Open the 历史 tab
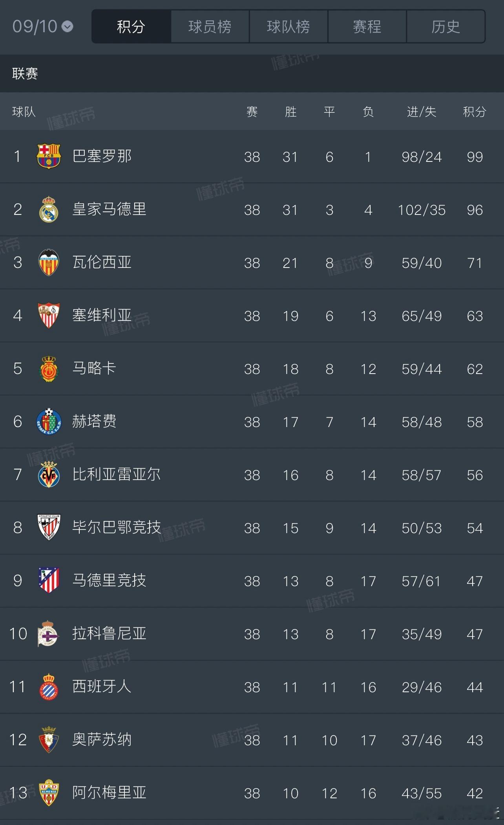 coord(446,27)
